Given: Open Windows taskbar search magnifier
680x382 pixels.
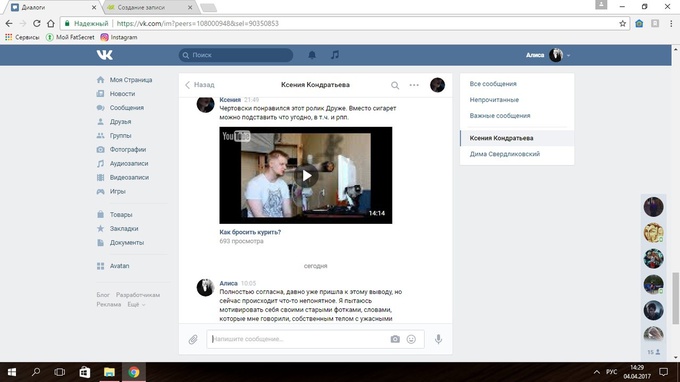Looking at the screenshot, I should click(36, 372).
